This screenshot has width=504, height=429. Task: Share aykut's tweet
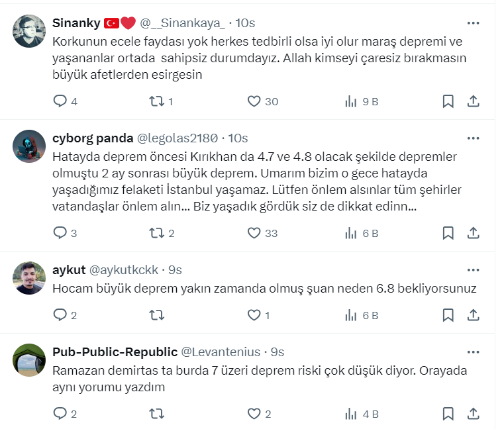473,316
